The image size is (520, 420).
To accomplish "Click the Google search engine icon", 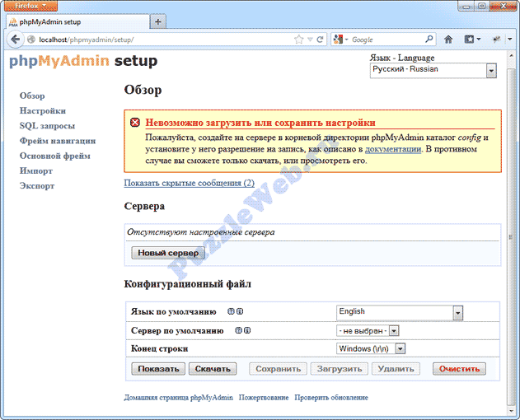I will [x=338, y=40].
